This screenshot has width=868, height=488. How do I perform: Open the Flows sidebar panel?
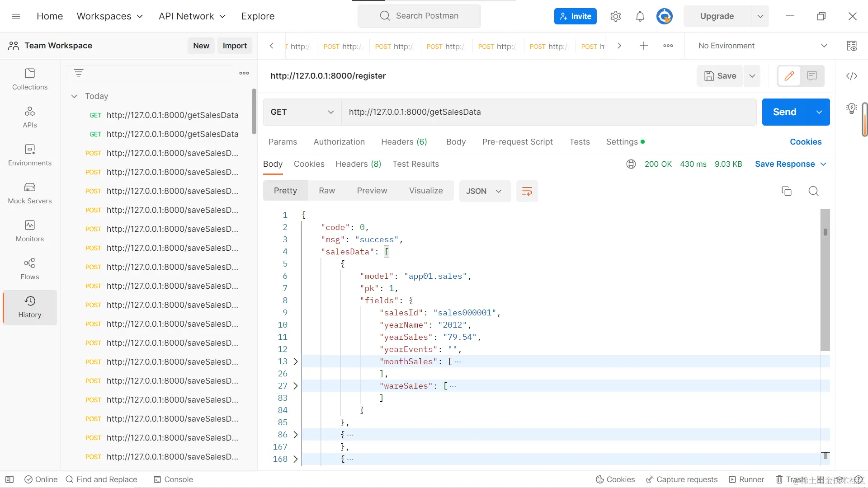tap(30, 269)
